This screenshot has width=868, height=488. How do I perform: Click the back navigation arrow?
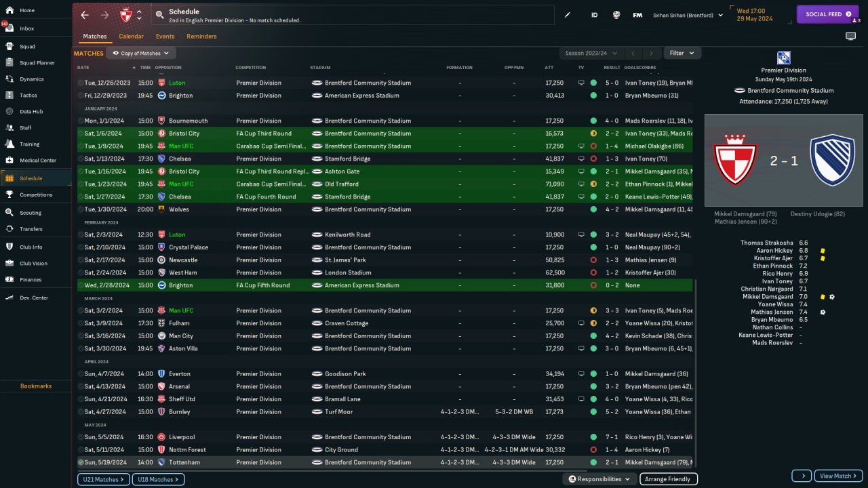[x=84, y=15]
